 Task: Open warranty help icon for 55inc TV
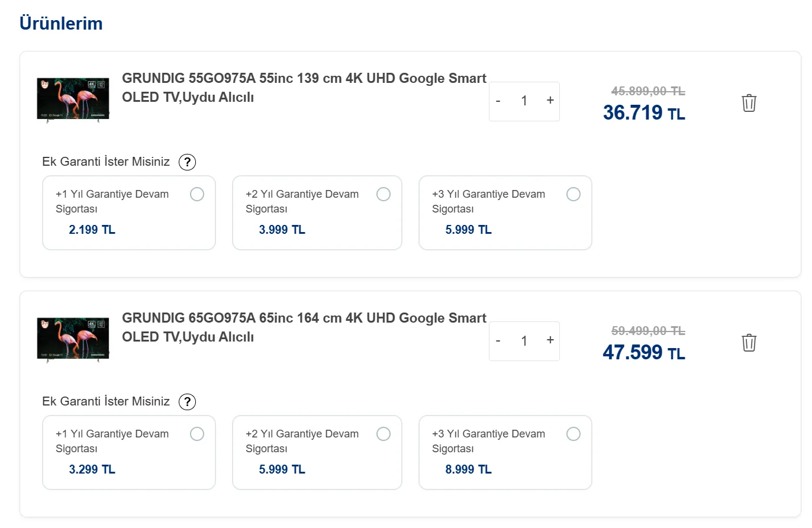coord(187,162)
